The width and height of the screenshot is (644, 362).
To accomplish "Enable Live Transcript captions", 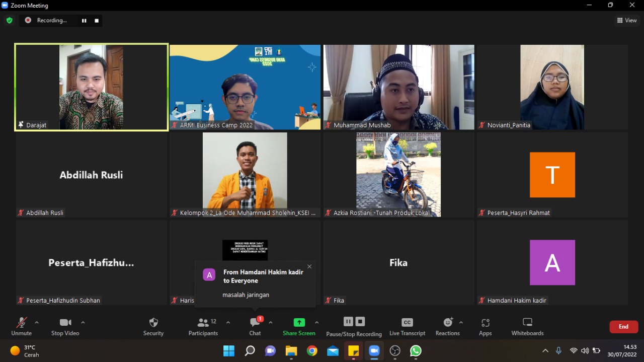I will tap(407, 326).
